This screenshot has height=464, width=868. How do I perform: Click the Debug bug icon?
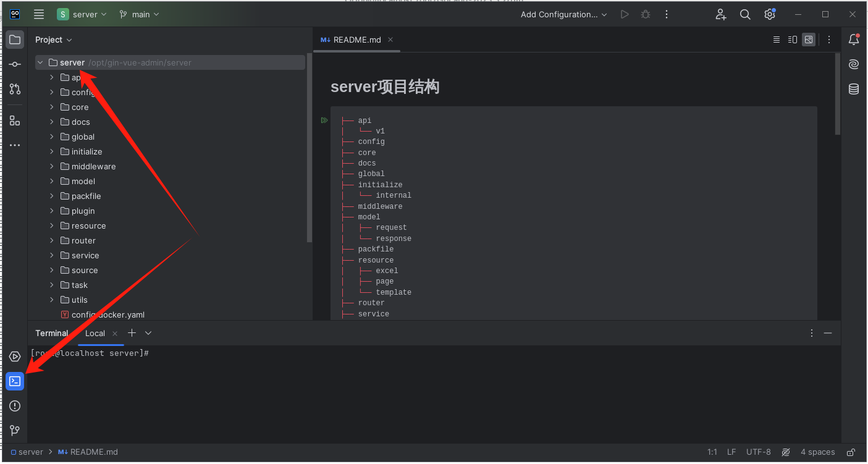[646, 14]
